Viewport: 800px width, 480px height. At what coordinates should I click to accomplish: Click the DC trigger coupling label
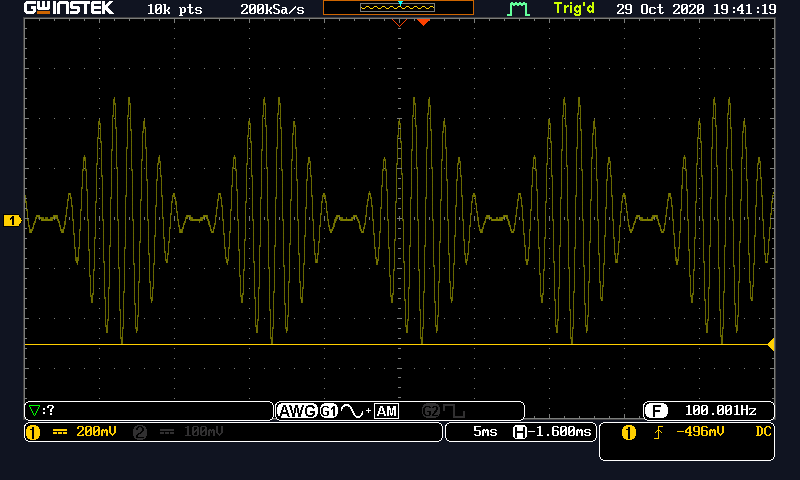point(763,432)
